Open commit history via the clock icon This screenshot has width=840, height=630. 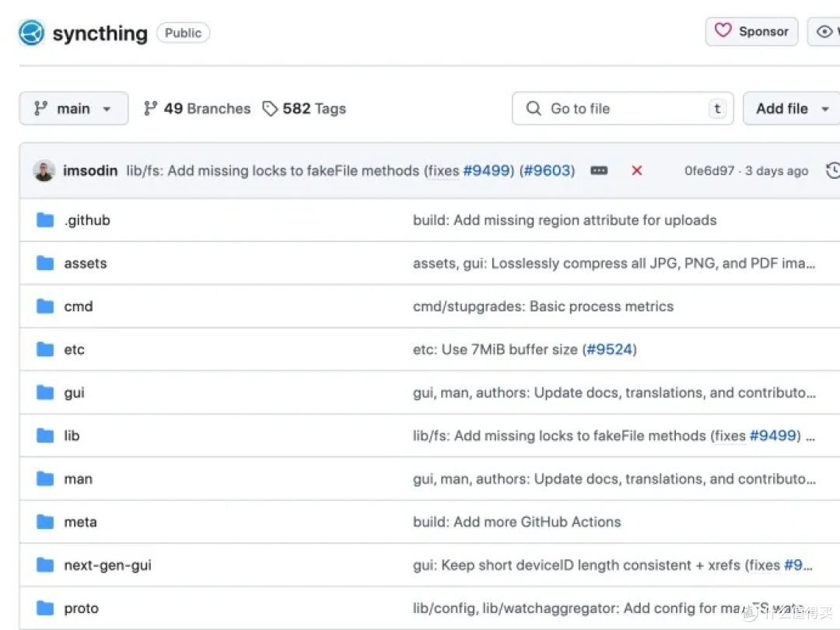(x=834, y=170)
